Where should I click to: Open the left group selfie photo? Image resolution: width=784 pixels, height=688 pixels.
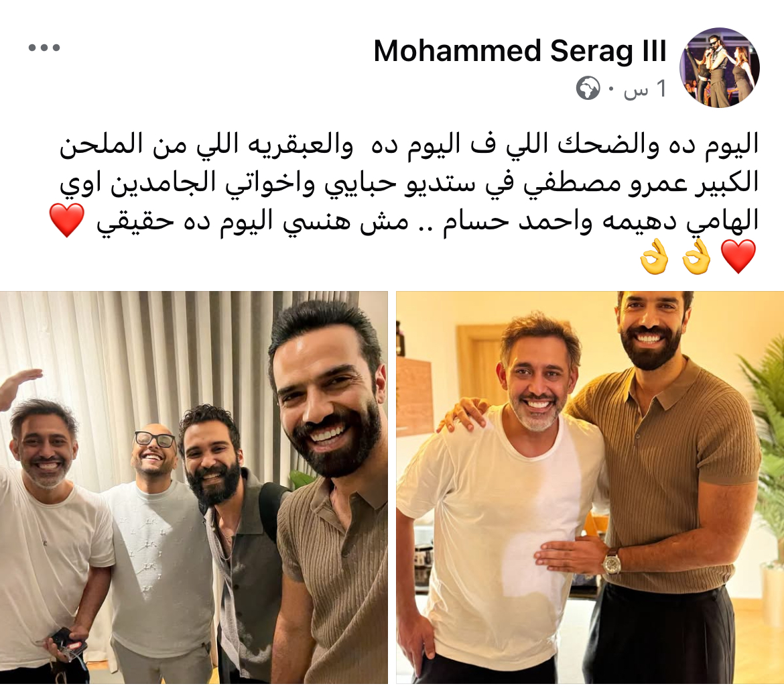(x=194, y=488)
